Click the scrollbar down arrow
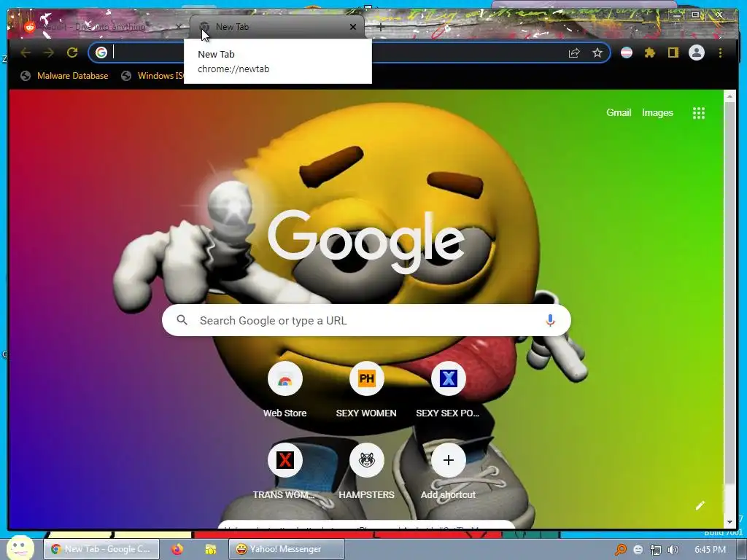This screenshot has width=747, height=560. (729, 522)
